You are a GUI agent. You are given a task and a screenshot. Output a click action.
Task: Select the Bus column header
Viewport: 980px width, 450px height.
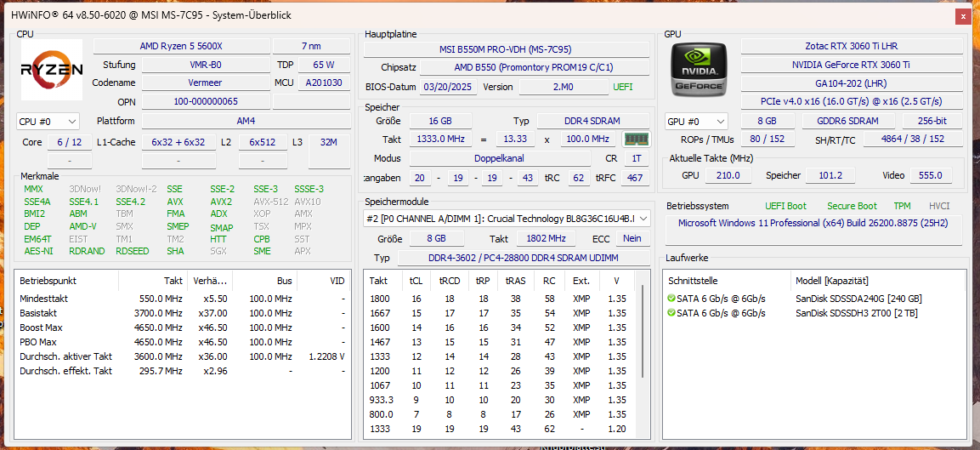tap(266, 281)
